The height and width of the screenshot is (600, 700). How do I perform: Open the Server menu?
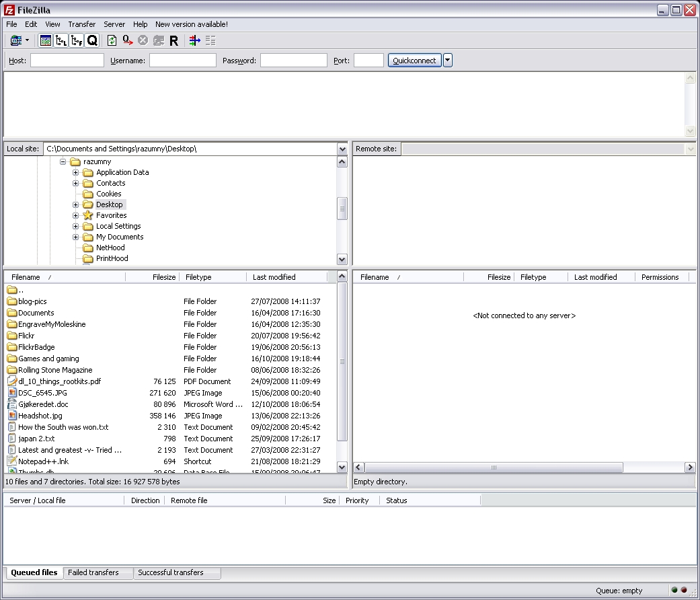pos(114,24)
